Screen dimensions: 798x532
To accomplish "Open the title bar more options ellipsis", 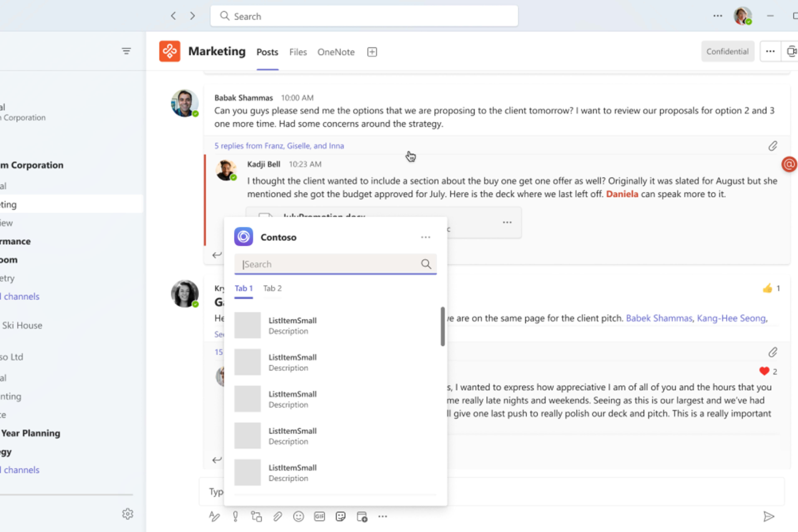I will tap(718, 16).
